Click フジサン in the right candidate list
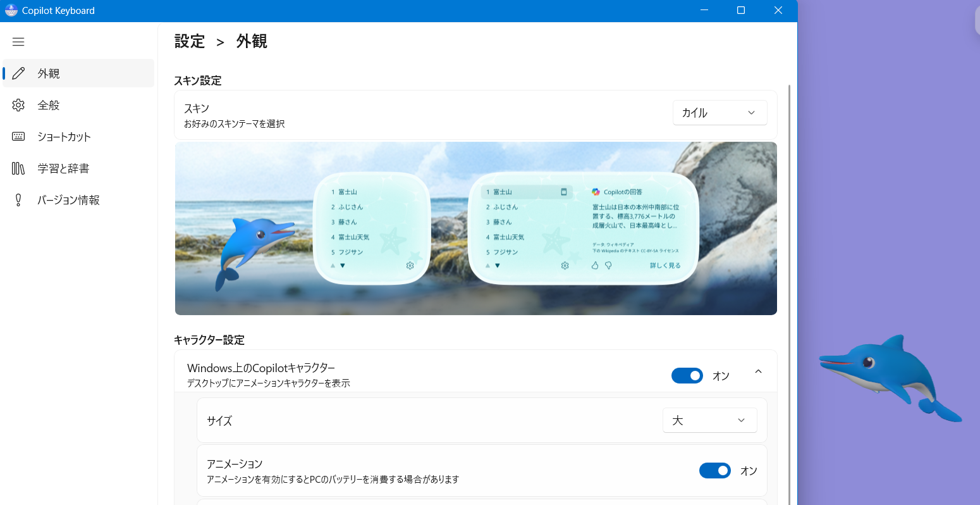Image resolution: width=980 pixels, height=505 pixels. point(506,253)
